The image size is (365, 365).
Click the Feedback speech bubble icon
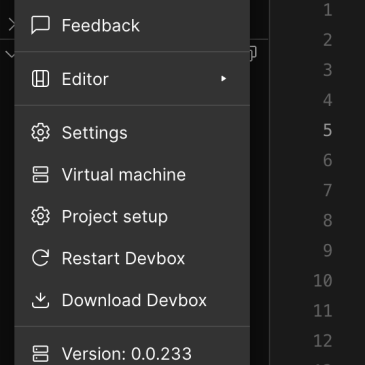[x=40, y=25]
